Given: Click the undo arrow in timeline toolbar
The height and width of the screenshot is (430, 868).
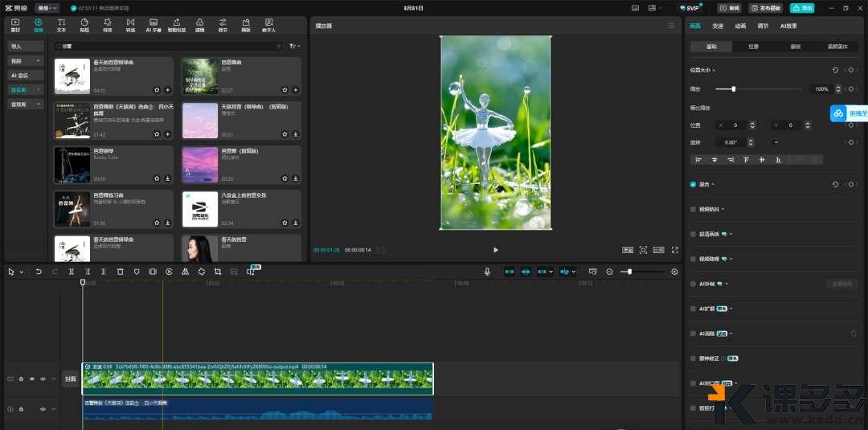Looking at the screenshot, I should point(39,272).
